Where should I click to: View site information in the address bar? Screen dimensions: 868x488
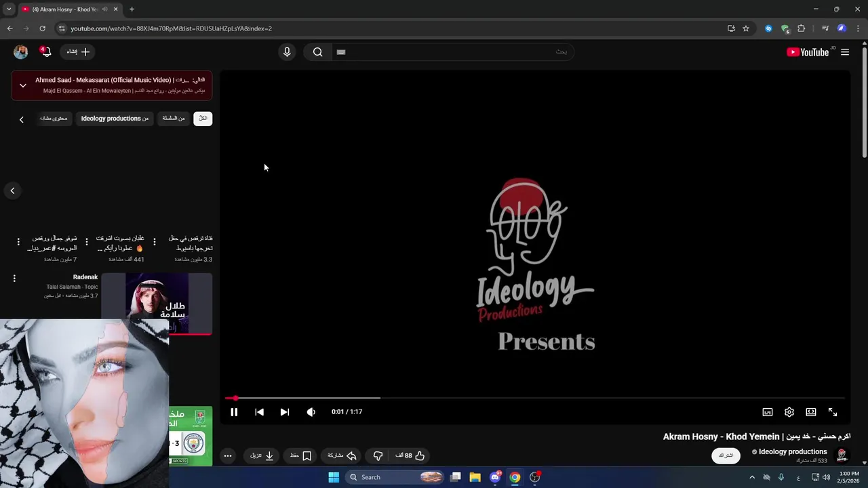62,28
